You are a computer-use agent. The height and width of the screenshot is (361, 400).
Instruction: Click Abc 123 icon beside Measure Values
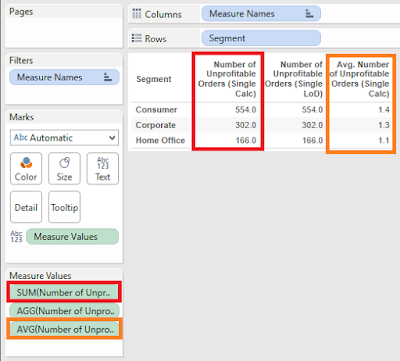coord(16,236)
